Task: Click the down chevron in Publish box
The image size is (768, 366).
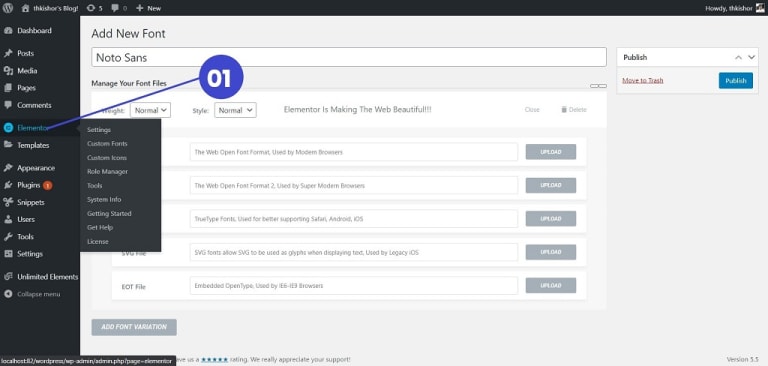Action: tap(752, 57)
